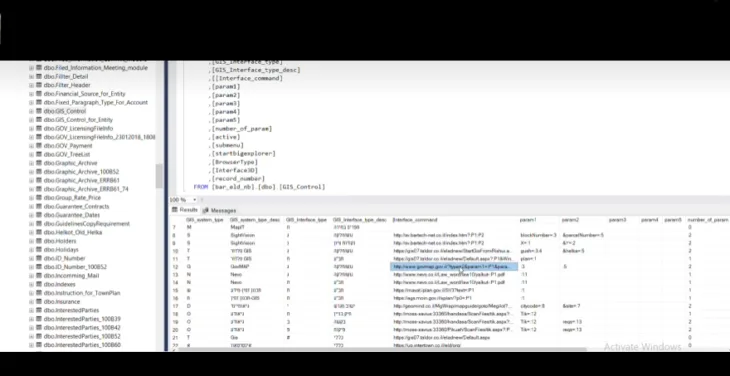The image size is (730, 376).
Task: Select dbo.Incomming_Mail table
Action: pos(71,275)
